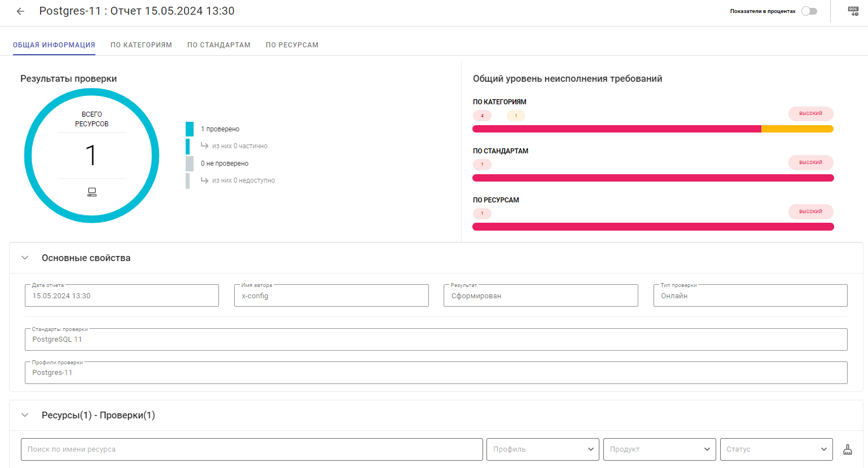868x468 pixels.
Task: Open the Продукт dropdown filter
Action: click(x=659, y=449)
